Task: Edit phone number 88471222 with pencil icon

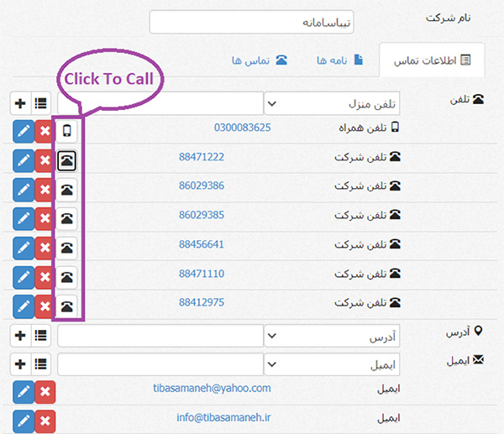Action: click(24, 160)
